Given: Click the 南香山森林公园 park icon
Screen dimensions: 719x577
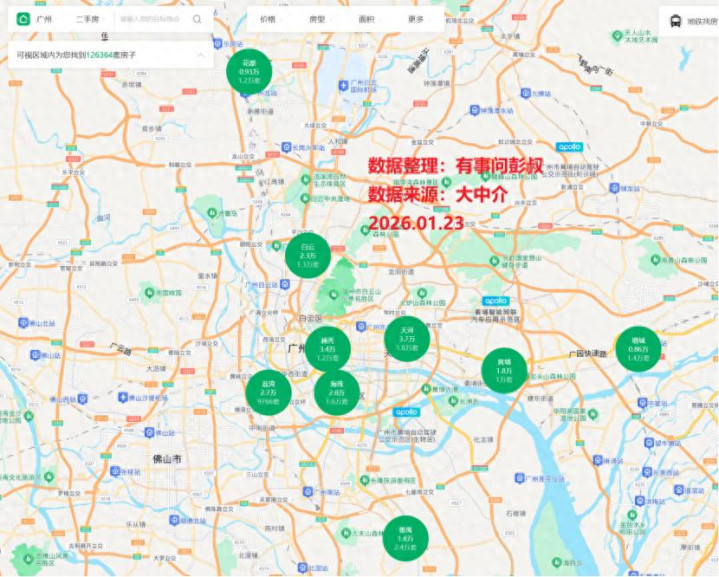Looking at the screenshot, I should pos(655,260).
